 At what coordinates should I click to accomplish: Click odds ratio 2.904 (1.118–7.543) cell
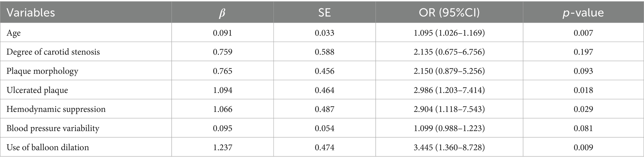click(449, 109)
